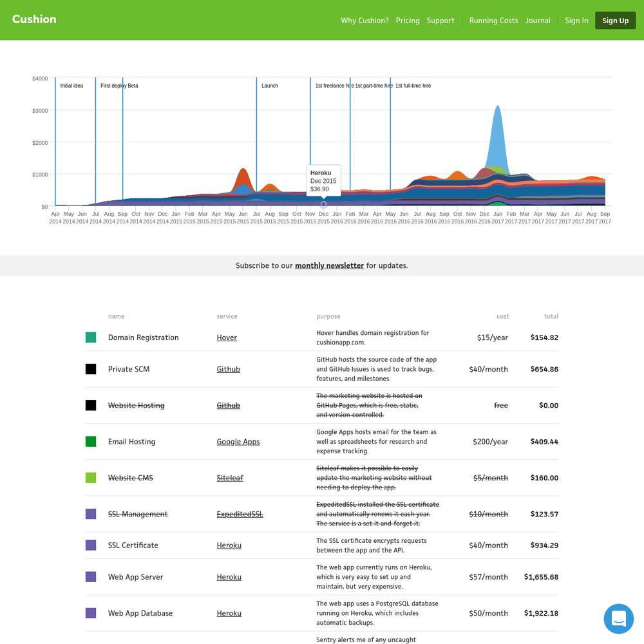Open the Journal page
Viewport: 644px width, 644px height.
click(x=538, y=21)
